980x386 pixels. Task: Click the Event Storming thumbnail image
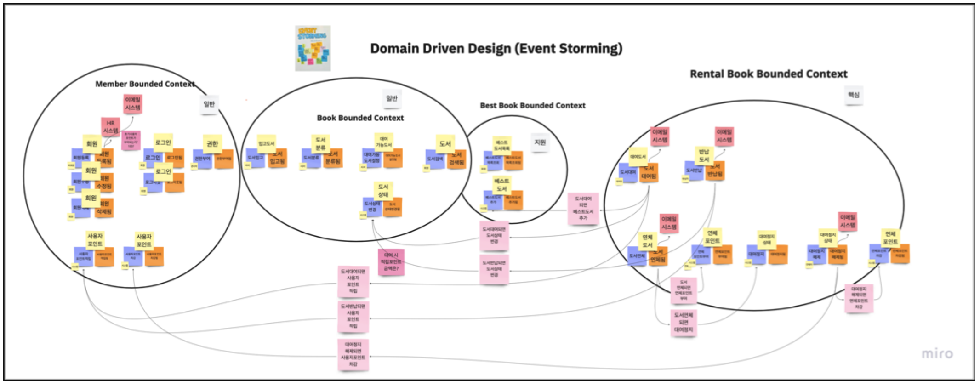(x=313, y=48)
